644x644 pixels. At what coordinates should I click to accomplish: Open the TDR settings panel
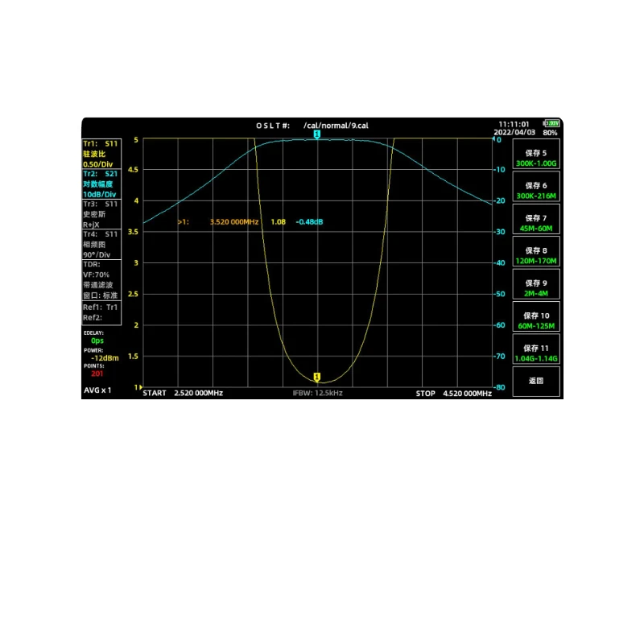(101, 280)
